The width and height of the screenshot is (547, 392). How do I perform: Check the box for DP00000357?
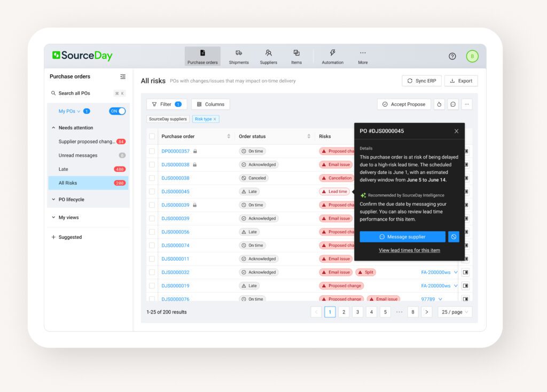coord(152,151)
